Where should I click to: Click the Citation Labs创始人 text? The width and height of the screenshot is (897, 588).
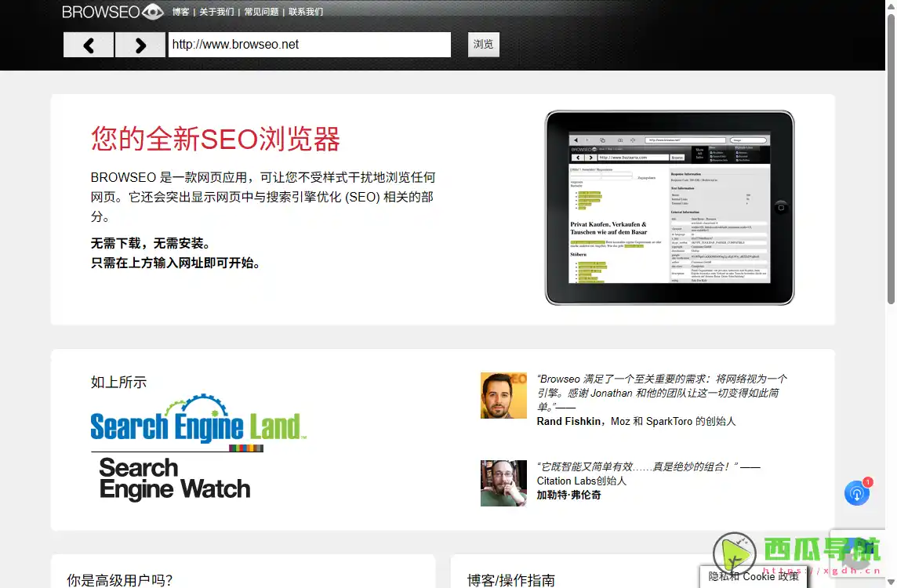coord(581,481)
